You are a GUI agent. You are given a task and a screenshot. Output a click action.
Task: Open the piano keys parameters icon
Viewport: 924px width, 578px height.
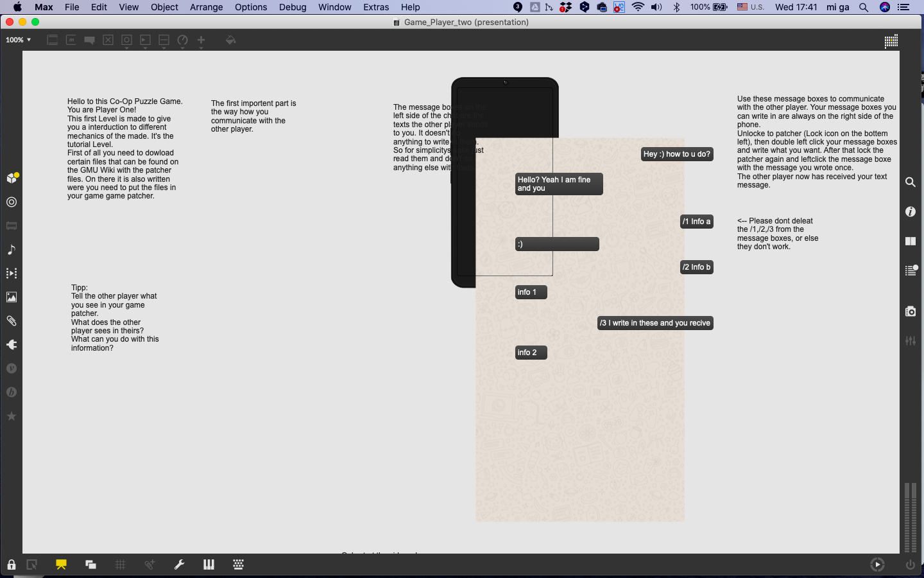point(209,565)
